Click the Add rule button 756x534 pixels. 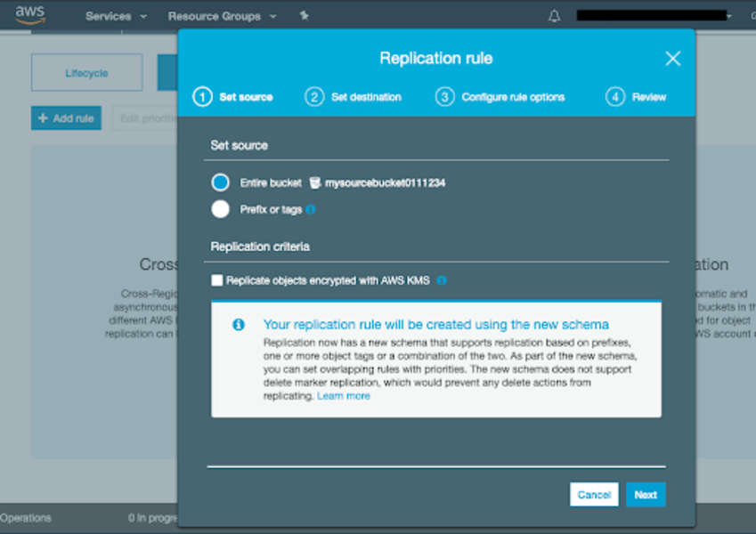click(x=66, y=118)
